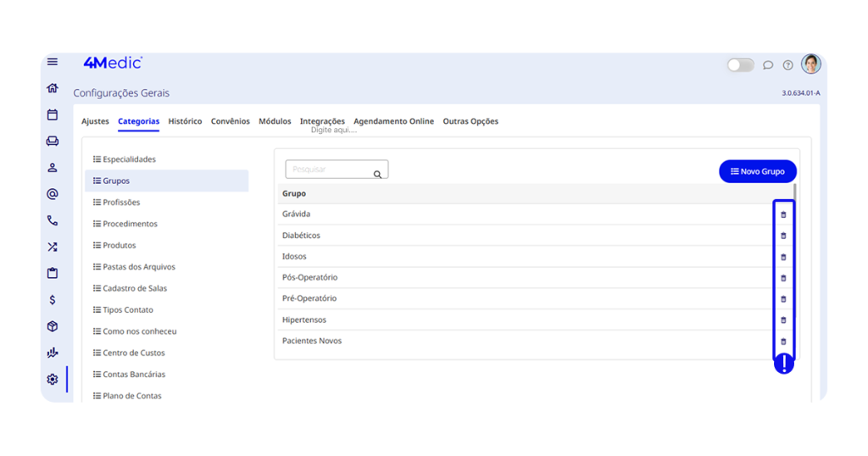Image resolution: width=868 pixels, height=456 pixels.
Task: Switch to the Convênios tab
Action: pyautogui.click(x=231, y=121)
